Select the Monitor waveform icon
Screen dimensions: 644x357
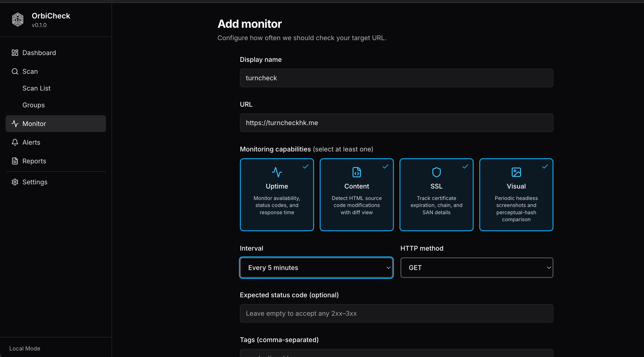click(x=14, y=123)
